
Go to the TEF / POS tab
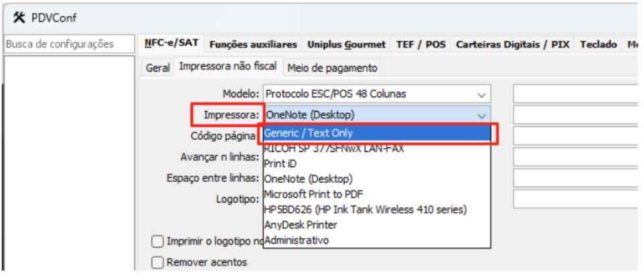pos(420,45)
